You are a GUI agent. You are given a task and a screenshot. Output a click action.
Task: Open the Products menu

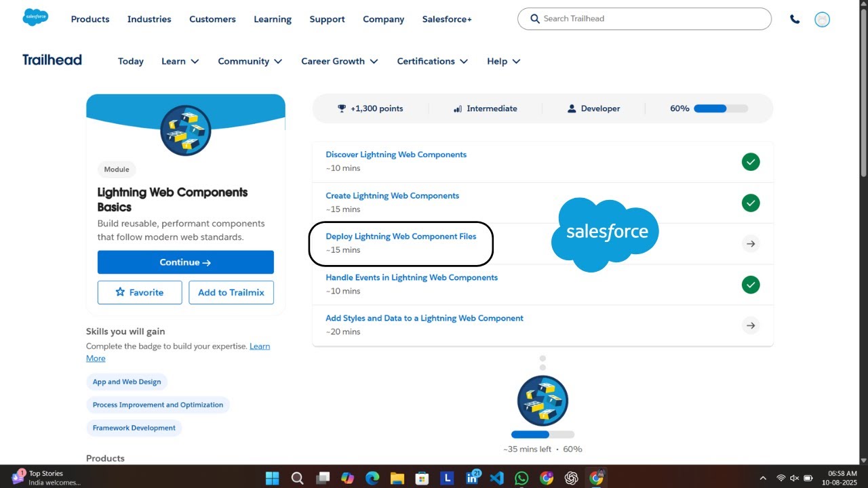(x=90, y=19)
